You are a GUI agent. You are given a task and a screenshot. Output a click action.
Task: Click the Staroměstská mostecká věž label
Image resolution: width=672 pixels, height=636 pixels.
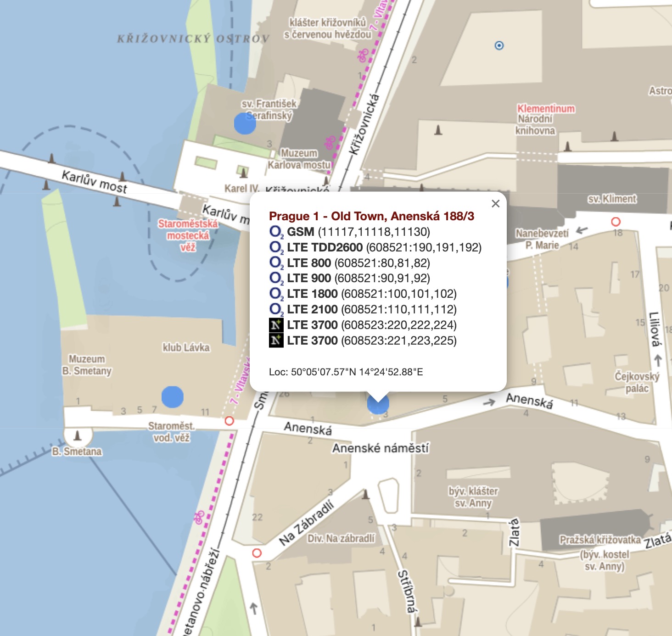click(188, 235)
